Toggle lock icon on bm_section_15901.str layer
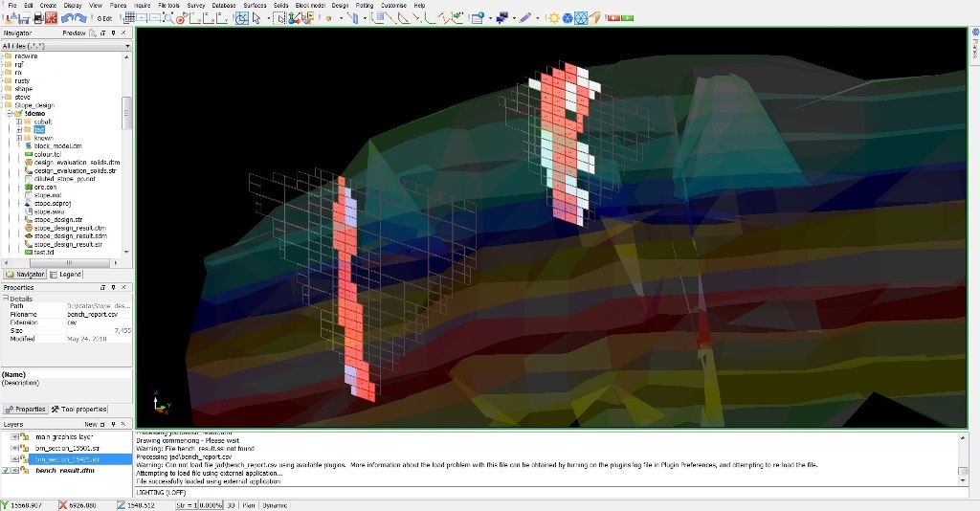The image size is (980, 511). [x=25, y=448]
